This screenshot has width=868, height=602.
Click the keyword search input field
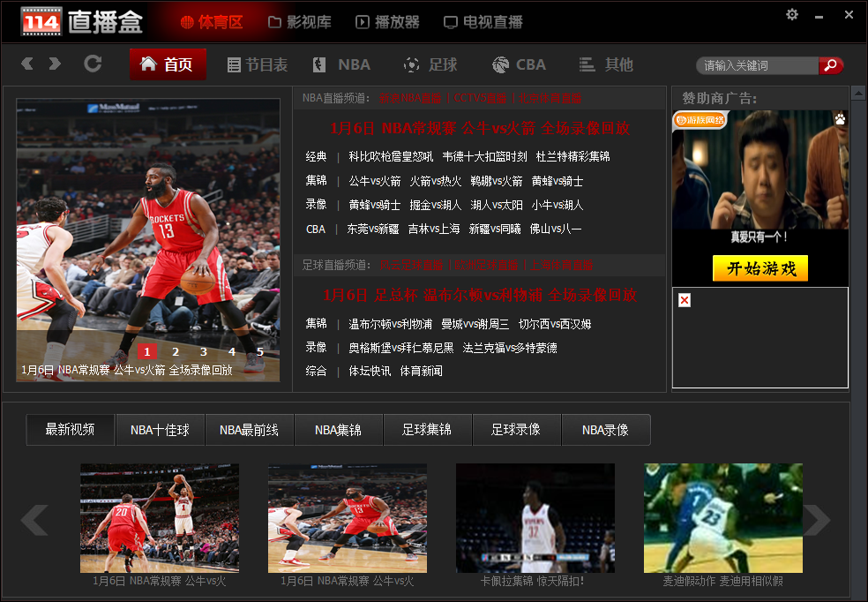click(x=757, y=65)
